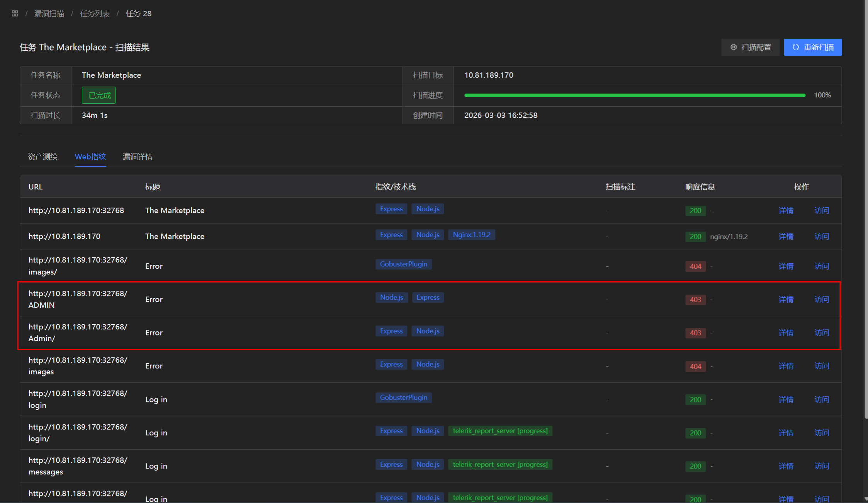Click the Nginx:1.19.2 fingerprint tag
The image size is (868, 503).
(x=471, y=235)
